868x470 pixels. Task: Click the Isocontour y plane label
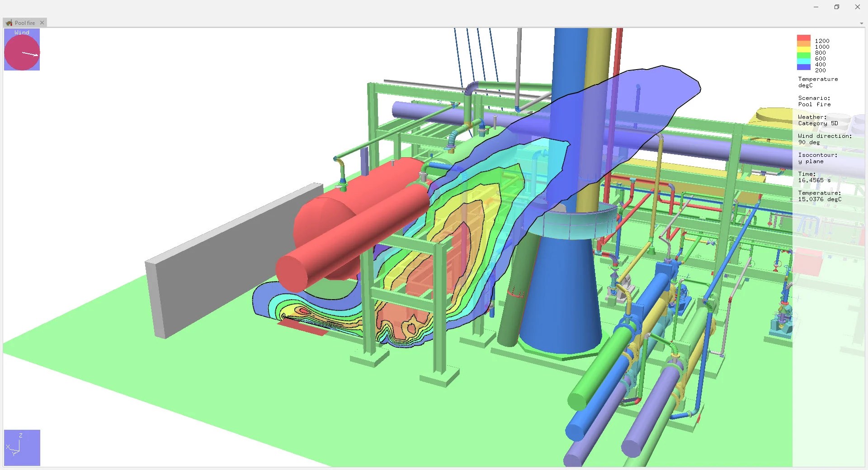pos(817,158)
